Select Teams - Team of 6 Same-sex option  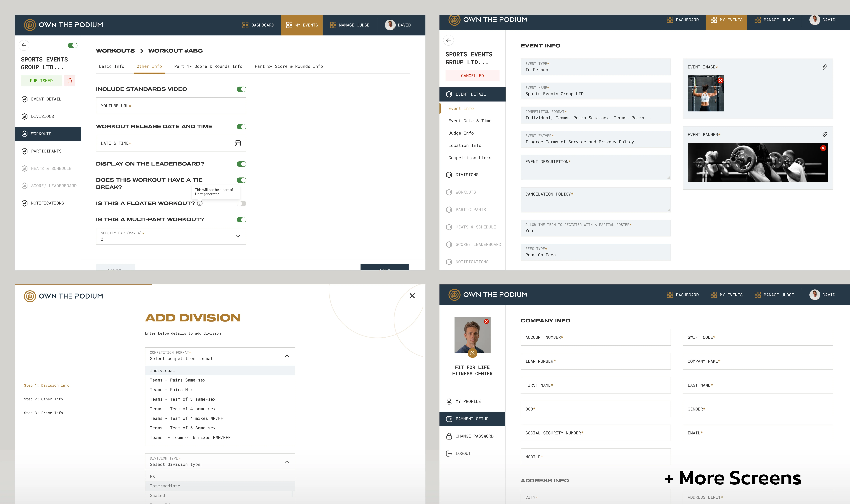pos(220,428)
